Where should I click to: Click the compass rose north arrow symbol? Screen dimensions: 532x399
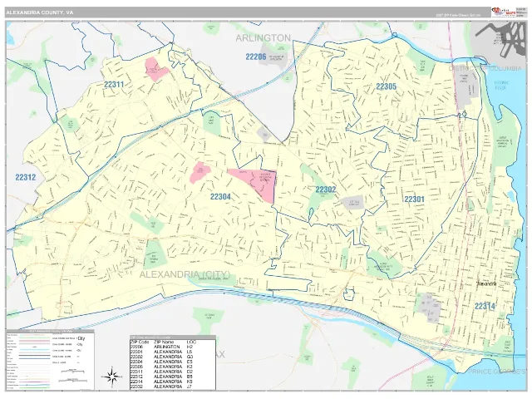tap(112, 377)
